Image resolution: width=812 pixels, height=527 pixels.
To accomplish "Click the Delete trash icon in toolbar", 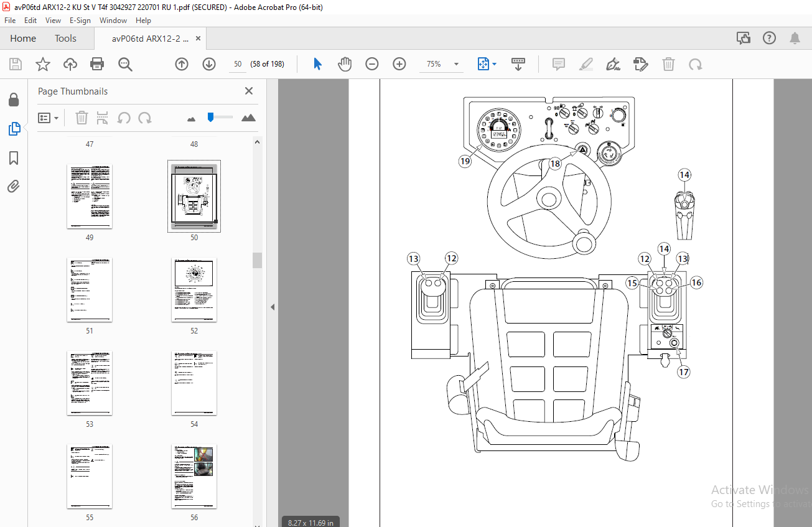I will [668, 64].
